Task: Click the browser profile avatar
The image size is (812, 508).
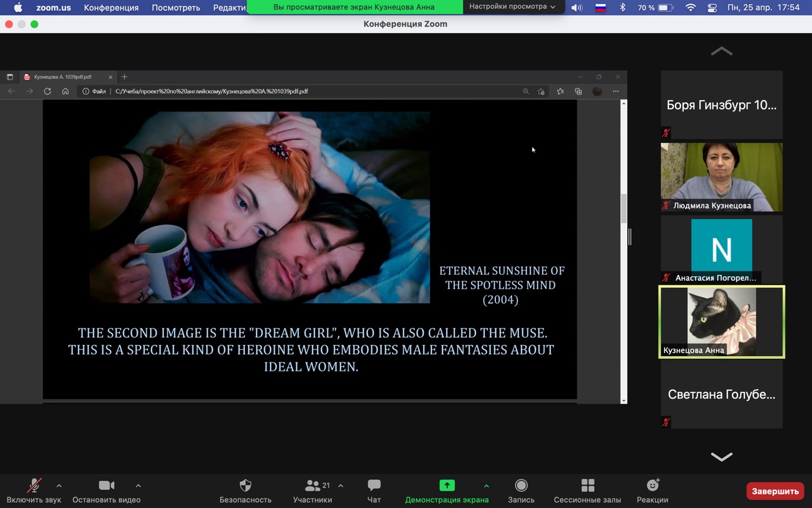Action: coord(597,91)
